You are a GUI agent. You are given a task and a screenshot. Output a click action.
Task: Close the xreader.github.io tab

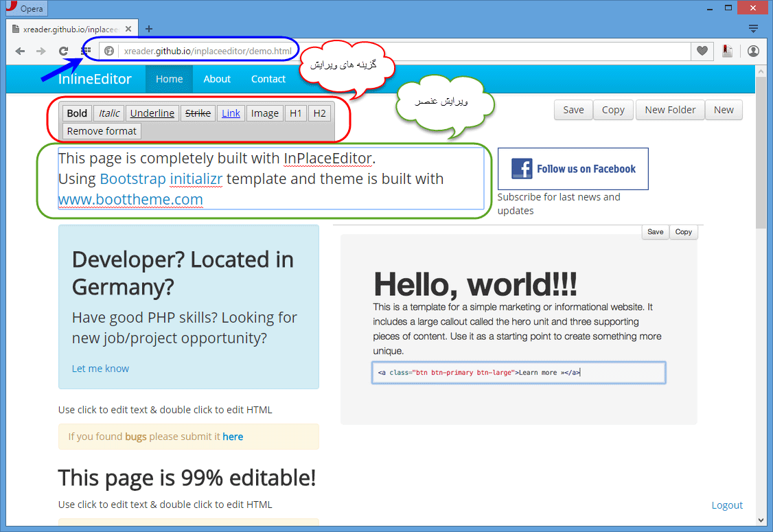pyautogui.click(x=128, y=29)
